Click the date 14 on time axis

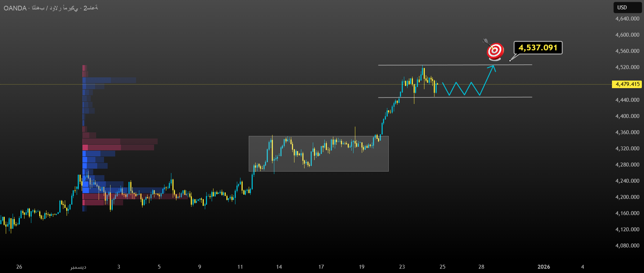click(279, 267)
